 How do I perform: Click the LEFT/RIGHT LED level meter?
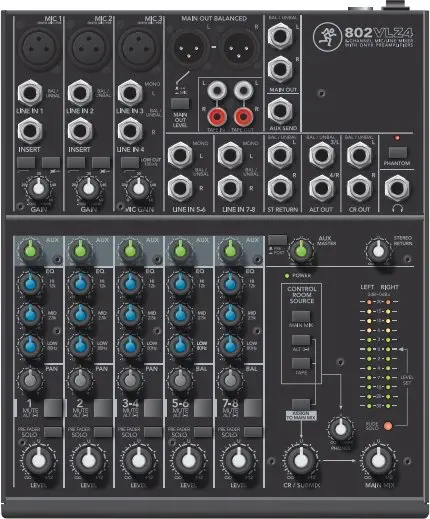coord(379,354)
